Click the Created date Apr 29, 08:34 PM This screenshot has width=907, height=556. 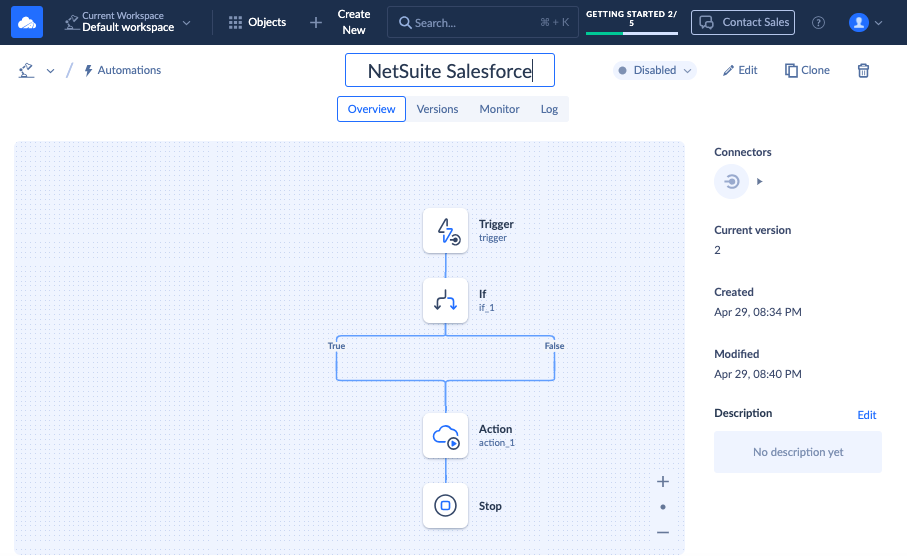click(758, 312)
